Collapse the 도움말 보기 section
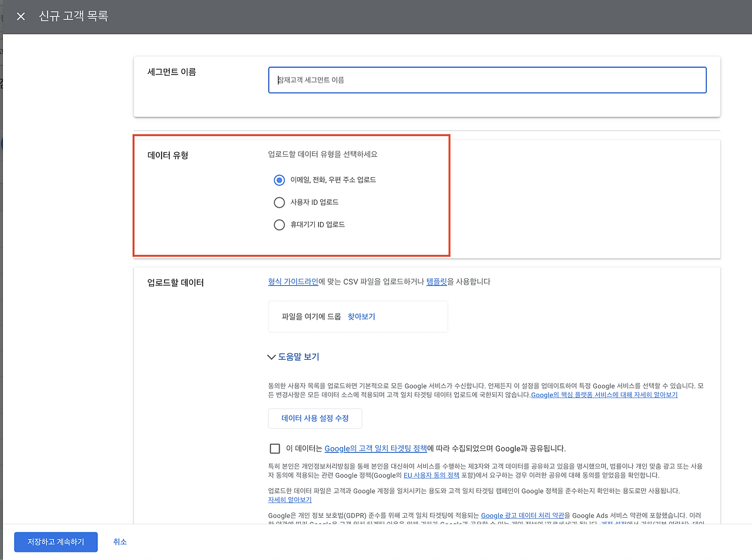 click(x=293, y=357)
